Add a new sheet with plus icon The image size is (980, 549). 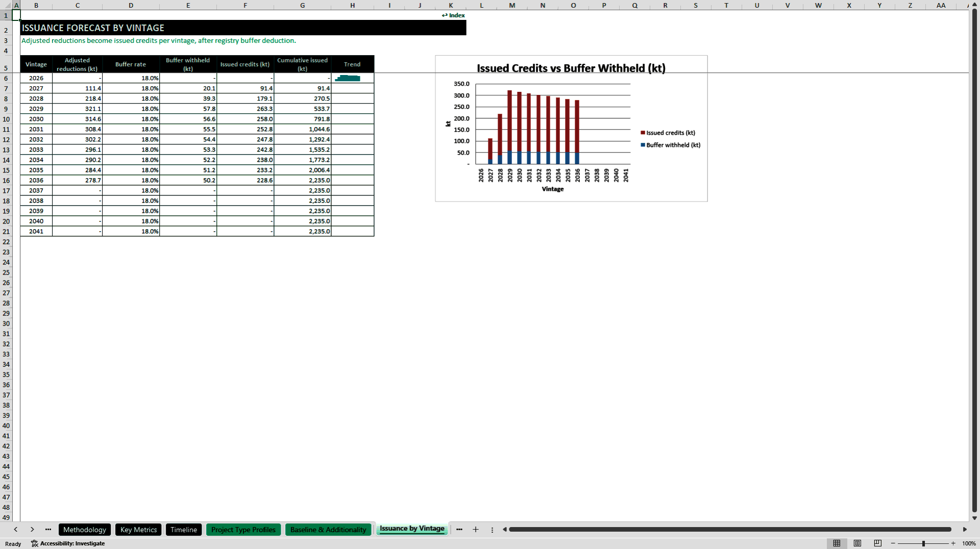tap(476, 530)
